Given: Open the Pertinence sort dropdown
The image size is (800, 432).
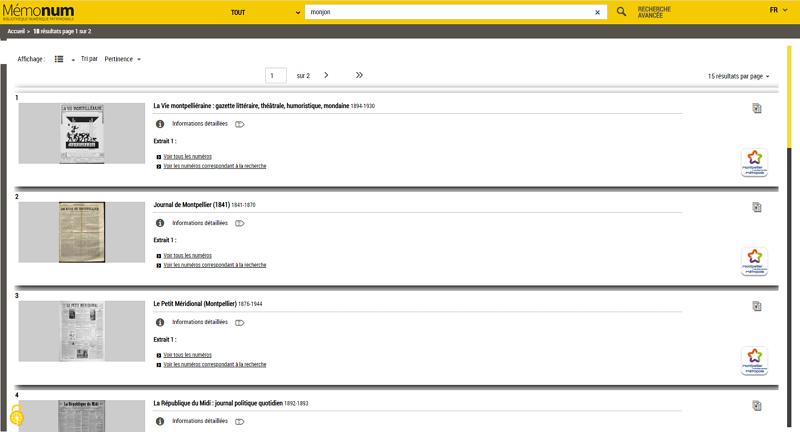Looking at the screenshot, I should 122,59.
